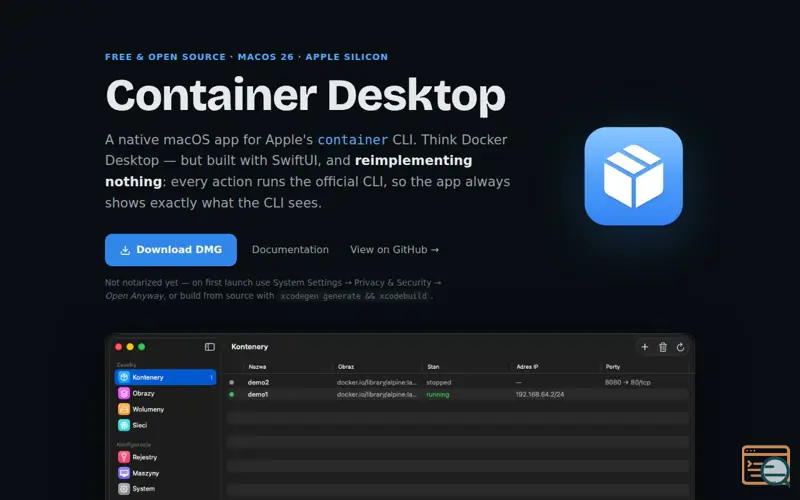
Task: Click the Download DMG button
Action: (170, 250)
